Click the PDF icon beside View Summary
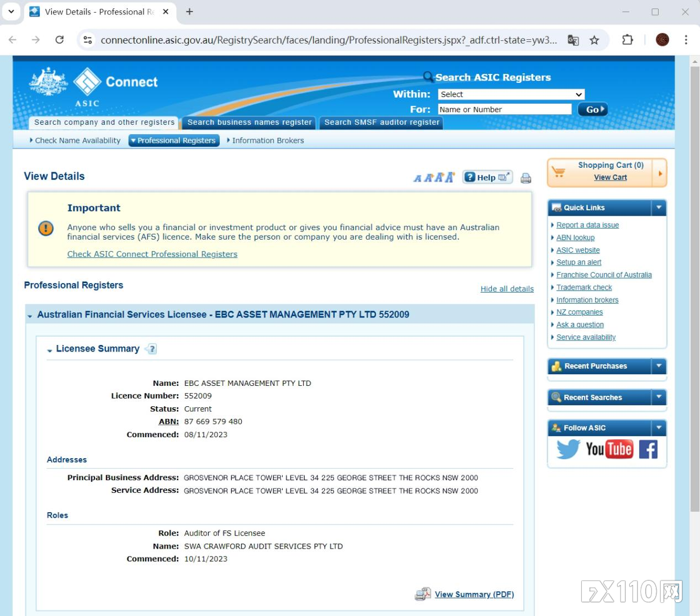 click(x=423, y=594)
